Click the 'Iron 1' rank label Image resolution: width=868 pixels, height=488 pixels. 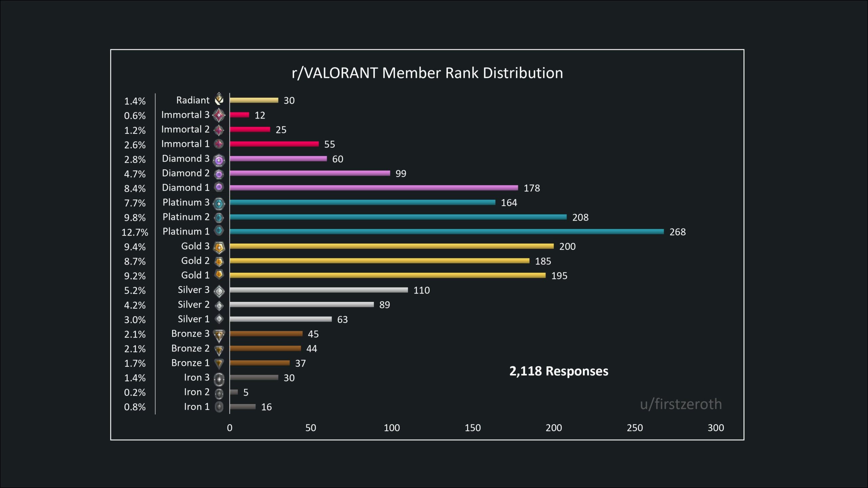[x=197, y=407]
